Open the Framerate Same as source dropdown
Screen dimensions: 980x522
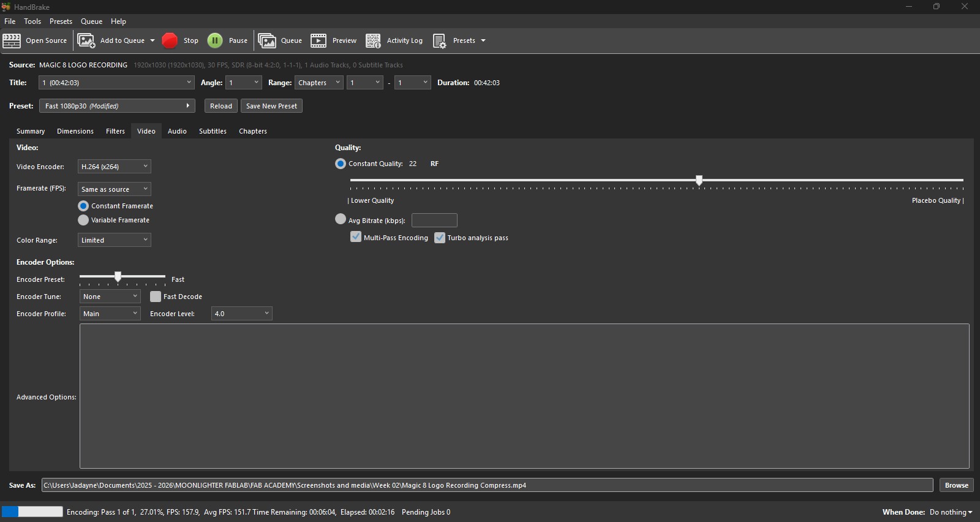click(115, 189)
